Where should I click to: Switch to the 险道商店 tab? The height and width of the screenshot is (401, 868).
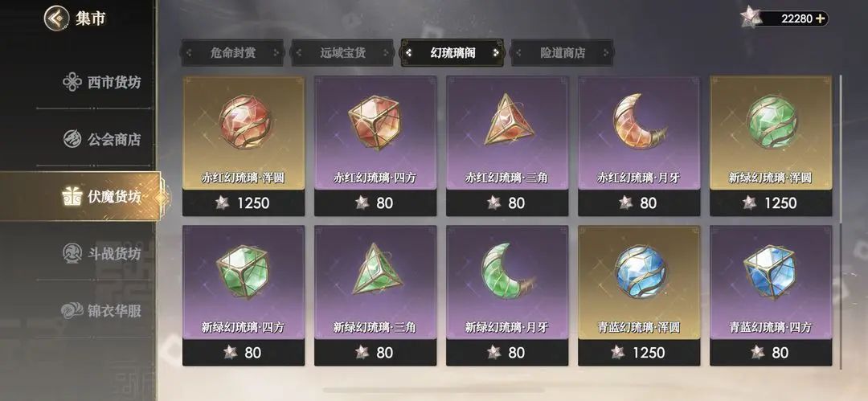(x=563, y=52)
